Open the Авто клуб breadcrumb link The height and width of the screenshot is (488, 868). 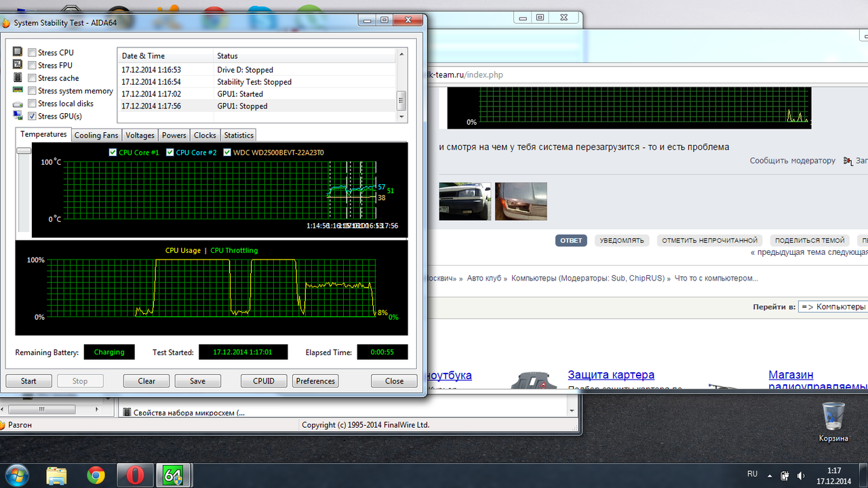coord(484,278)
